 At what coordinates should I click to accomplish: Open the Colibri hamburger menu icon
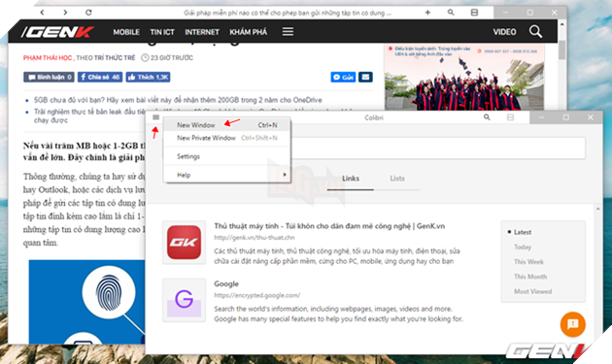(155, 117)
